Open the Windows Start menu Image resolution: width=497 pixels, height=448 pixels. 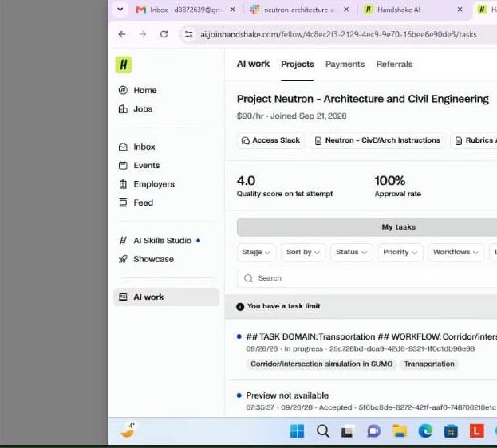pos(297,431)
